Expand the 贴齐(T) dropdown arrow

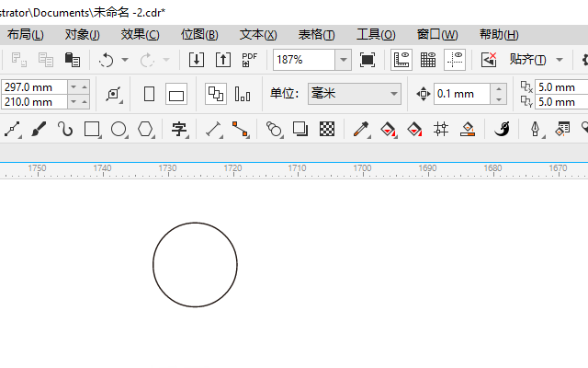560,60
